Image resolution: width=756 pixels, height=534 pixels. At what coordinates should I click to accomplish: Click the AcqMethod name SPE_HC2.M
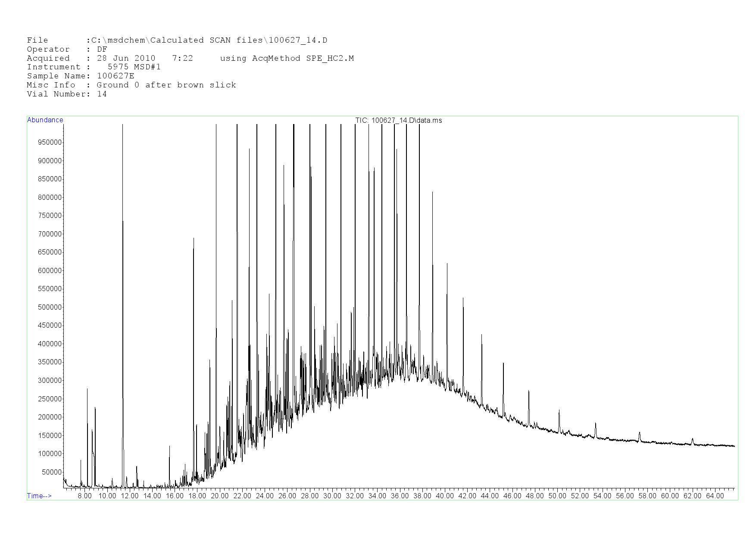[x=330, y=58]
